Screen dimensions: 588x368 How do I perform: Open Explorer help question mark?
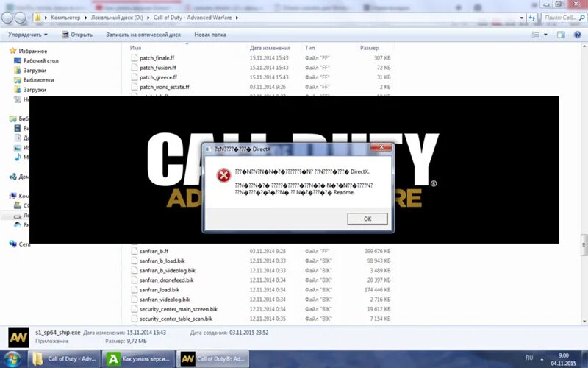tap(578, 35)
